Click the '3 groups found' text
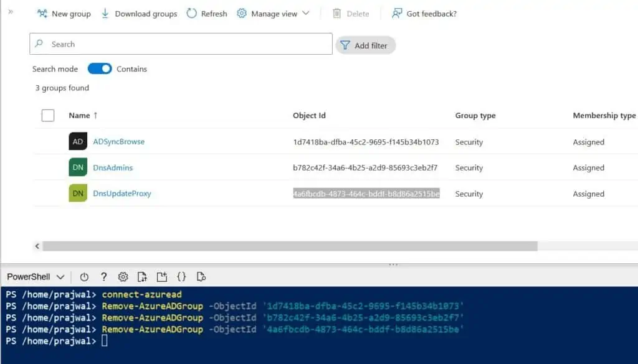This screenshot has height=364, width=638. point(62,88)
